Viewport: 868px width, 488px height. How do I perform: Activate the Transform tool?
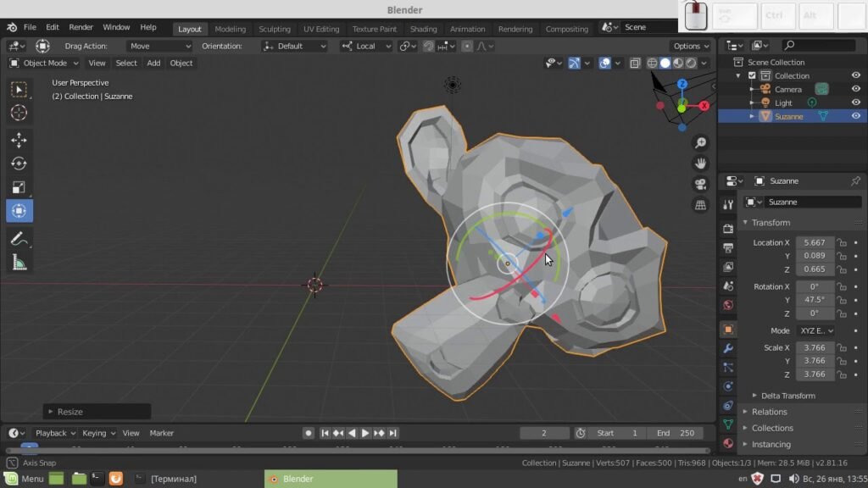click(19, 211)
